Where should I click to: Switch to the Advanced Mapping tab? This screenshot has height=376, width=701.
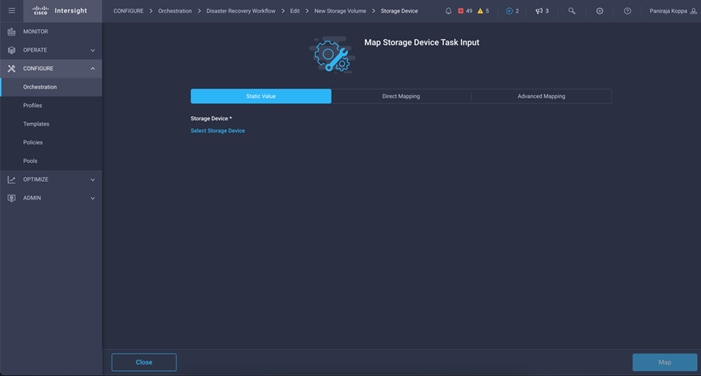click(541, 96)
